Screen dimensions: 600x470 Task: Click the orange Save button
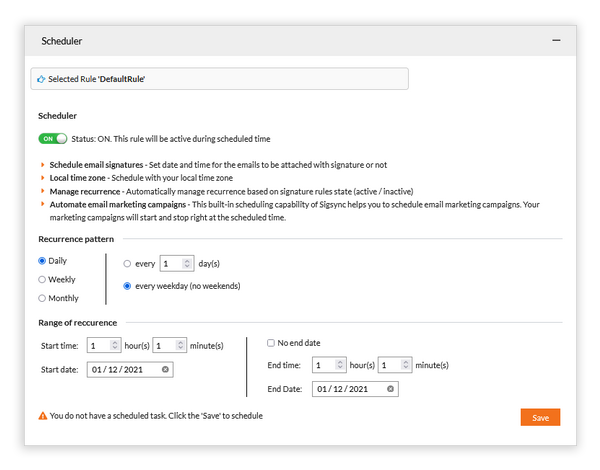click(540, 417)
